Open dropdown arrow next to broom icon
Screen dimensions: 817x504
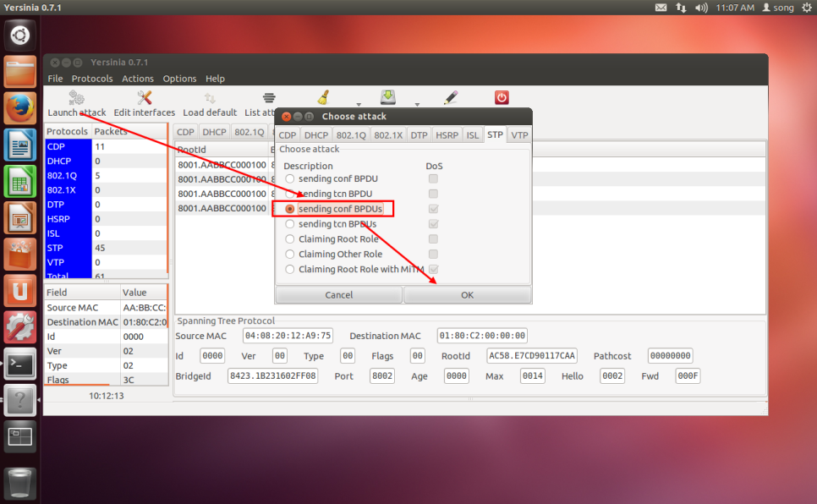359,104
